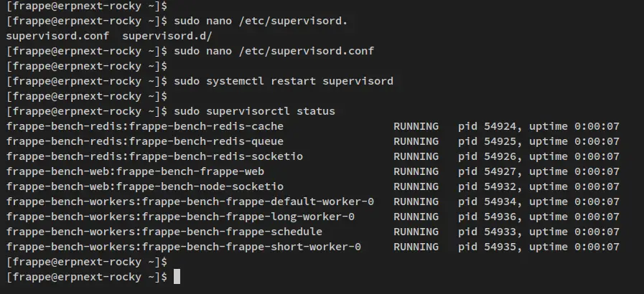Click the 'supervisord.conf' autocomplete suggestion
644x294 pixels.
(57, 36)
